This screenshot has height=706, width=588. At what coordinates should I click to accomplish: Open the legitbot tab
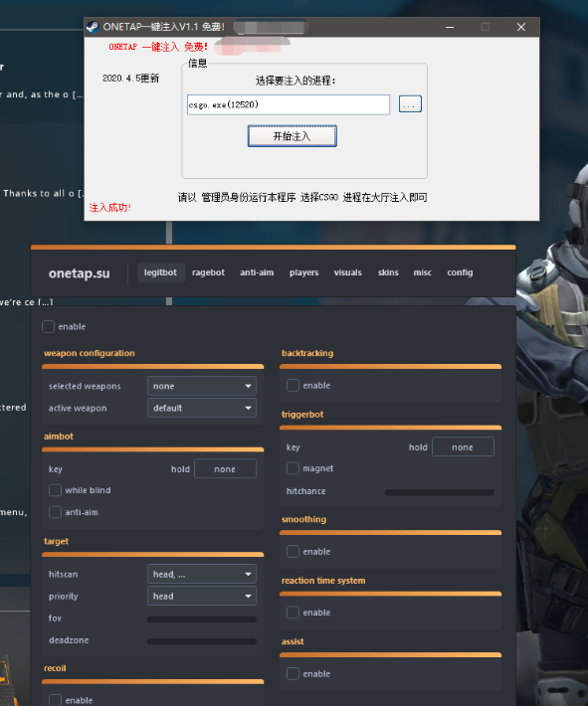pos(160,272)
